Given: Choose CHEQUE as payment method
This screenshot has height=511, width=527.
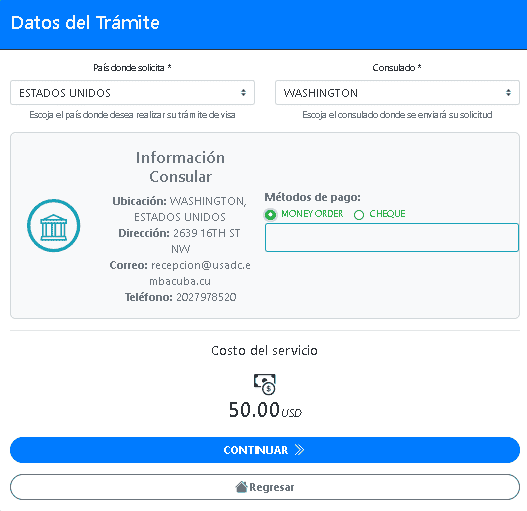Looking at the screenshot, I should (359, 215).
